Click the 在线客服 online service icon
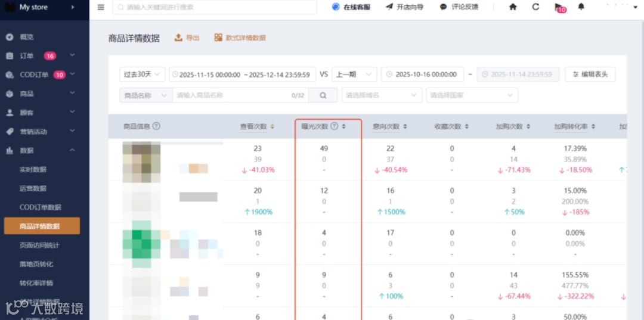644x320 pixels. tap(336, 7)
